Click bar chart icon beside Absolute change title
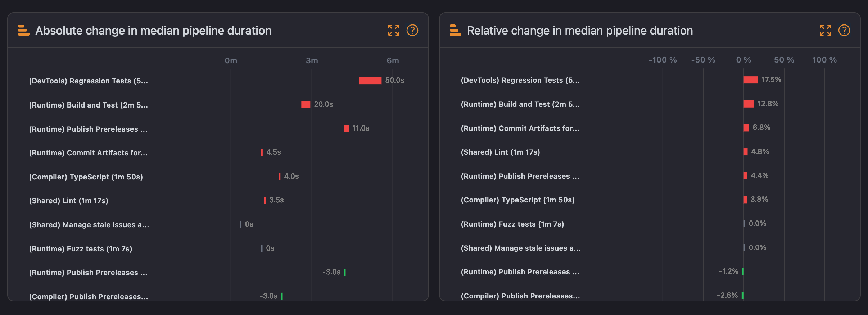The width and height of the screenshot is (868, 315). (x=23, y=31)
